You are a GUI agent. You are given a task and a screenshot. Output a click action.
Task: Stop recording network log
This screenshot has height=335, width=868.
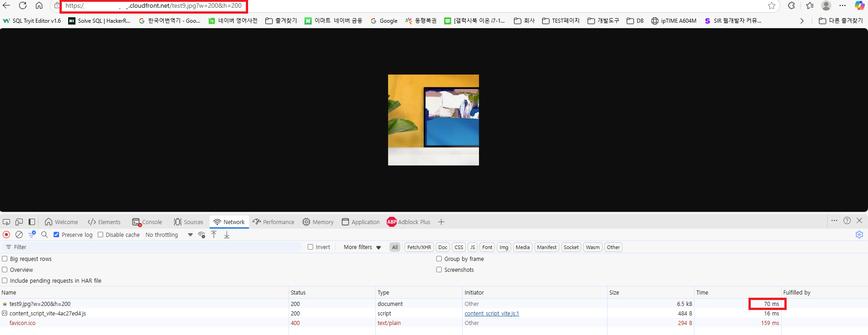pyautogui.click(x=6, y=235)
